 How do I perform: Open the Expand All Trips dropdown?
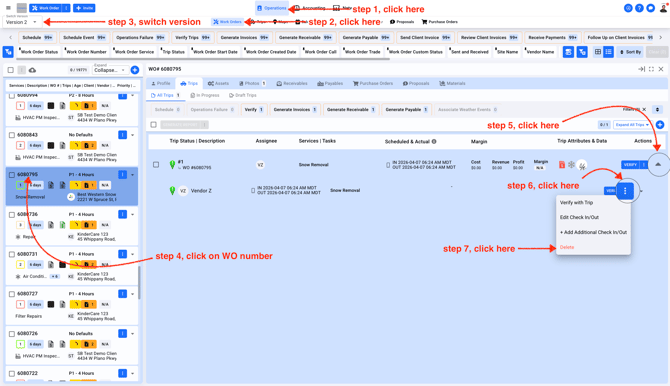click(x=632, y=125)
